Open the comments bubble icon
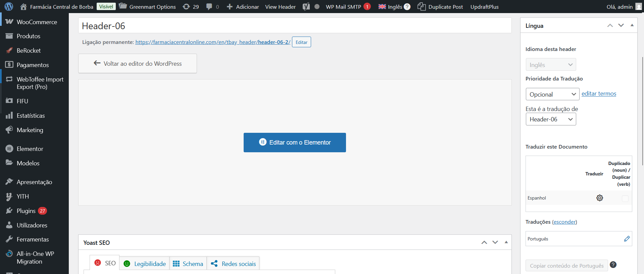The width and height of the screenshot is (644, 274). [209, 6]
